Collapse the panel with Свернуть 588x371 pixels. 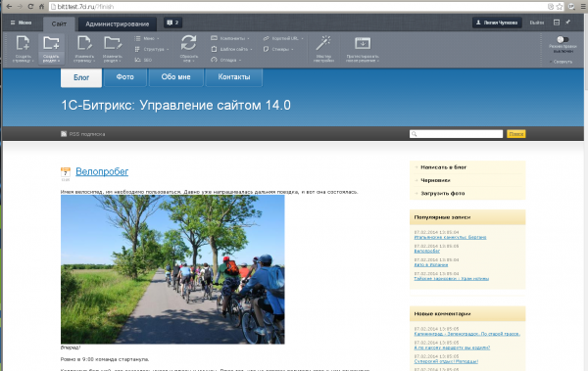[x=561, y=62]
